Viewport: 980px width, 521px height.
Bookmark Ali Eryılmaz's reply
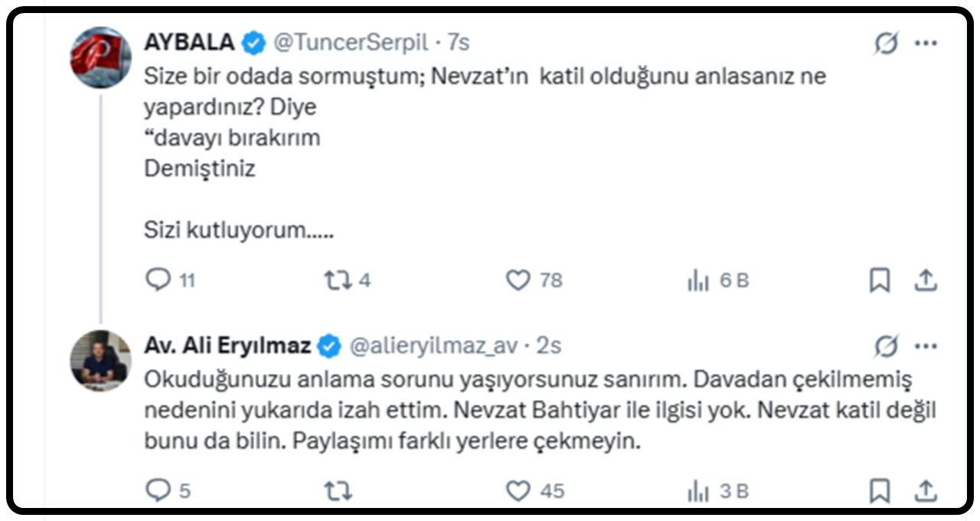880,490
